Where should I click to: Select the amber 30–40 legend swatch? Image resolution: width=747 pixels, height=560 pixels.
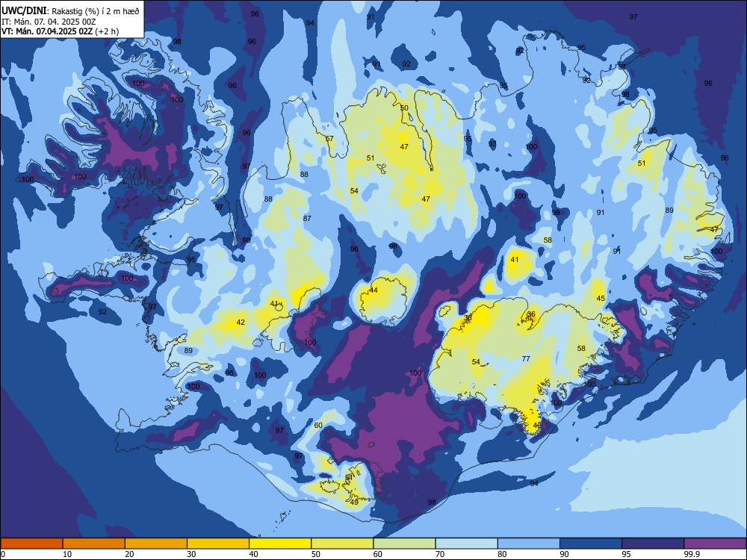(218, 544)
